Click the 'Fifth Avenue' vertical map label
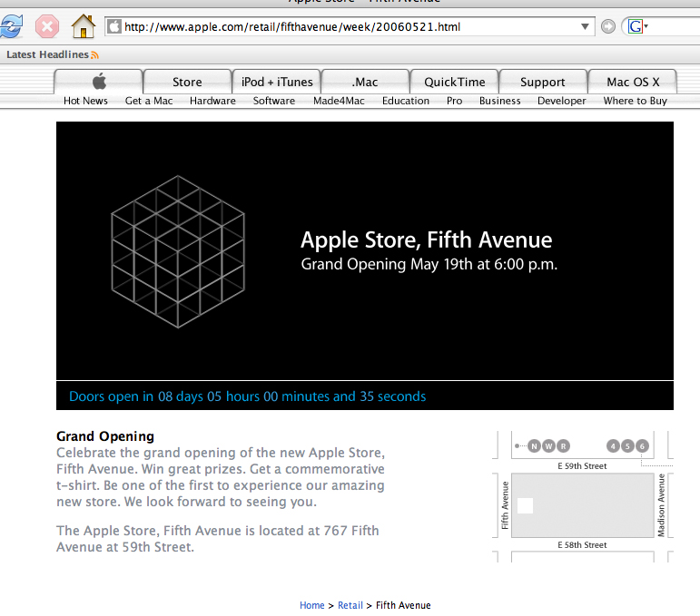This screenshot has height=616, width=700. 505,505
